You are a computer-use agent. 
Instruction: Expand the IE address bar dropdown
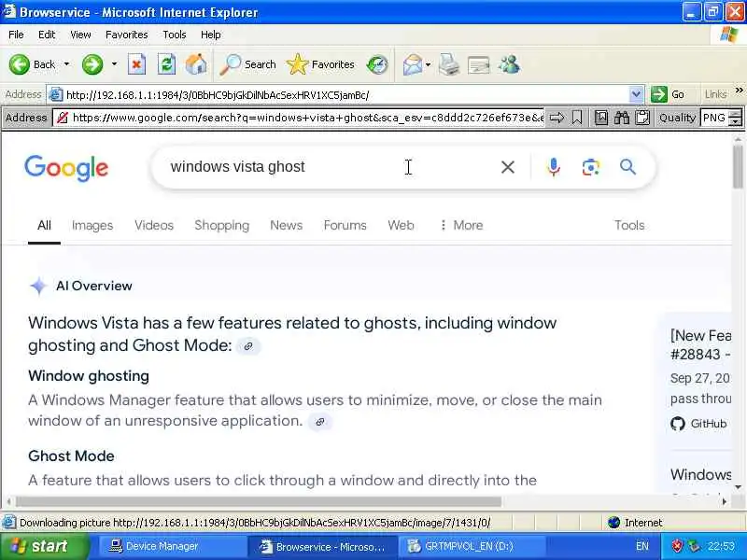coord(636,95)
